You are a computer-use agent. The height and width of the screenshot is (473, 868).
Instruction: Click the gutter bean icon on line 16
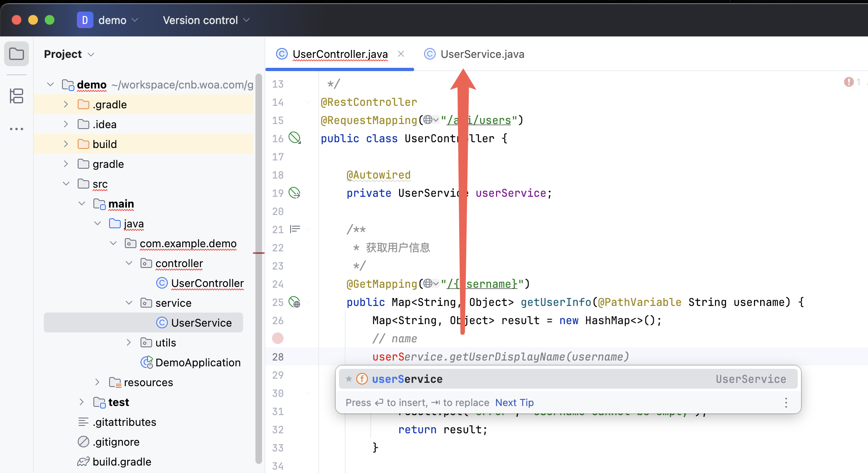294,138
